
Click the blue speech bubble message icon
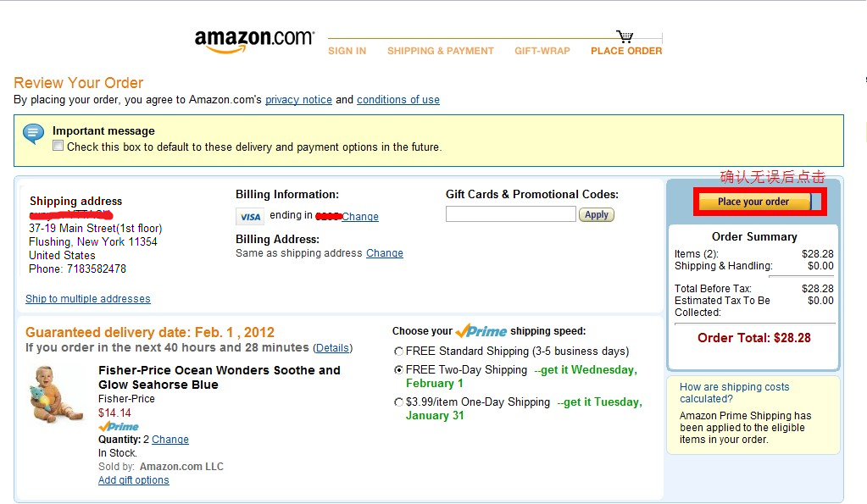tap(33, 134)
